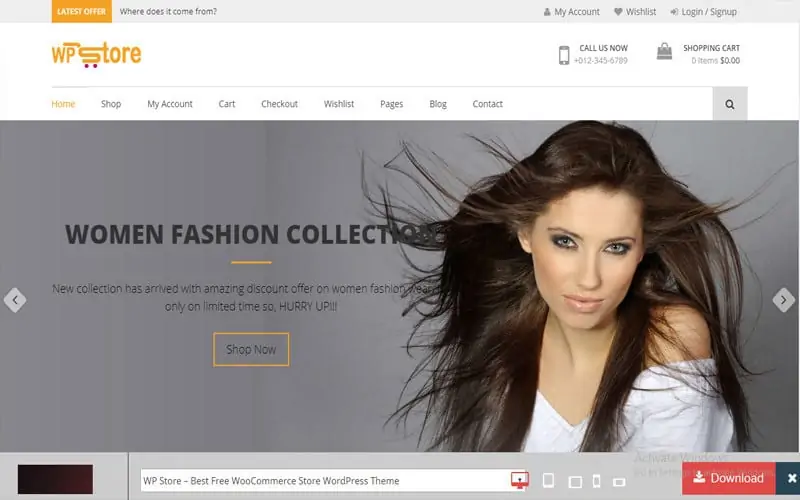
Task: Click the dark theme thumbnail at bottom left
Action: [55, 479]
